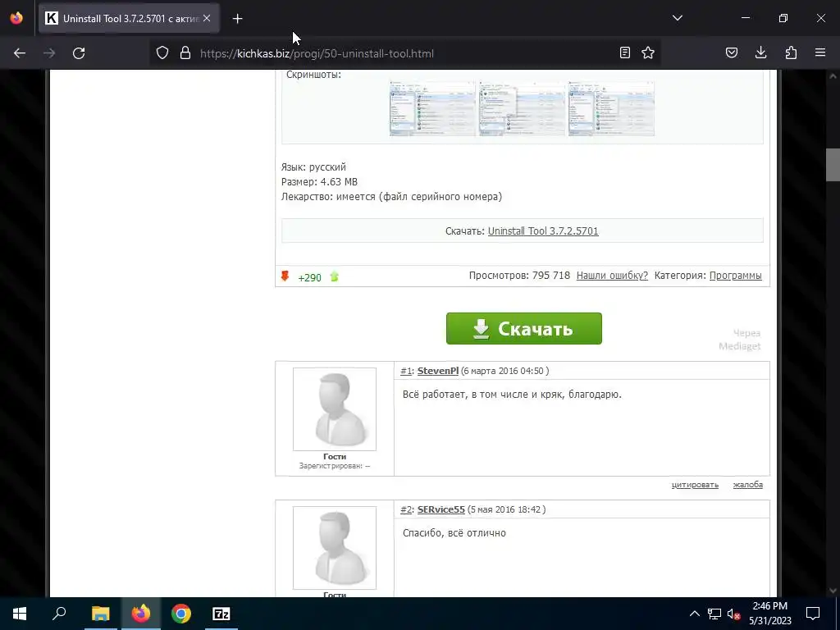Viewport: 840px width, 630px height.
Task: Select the text Размер: 4.63 MB
Action: click(319, 181)
